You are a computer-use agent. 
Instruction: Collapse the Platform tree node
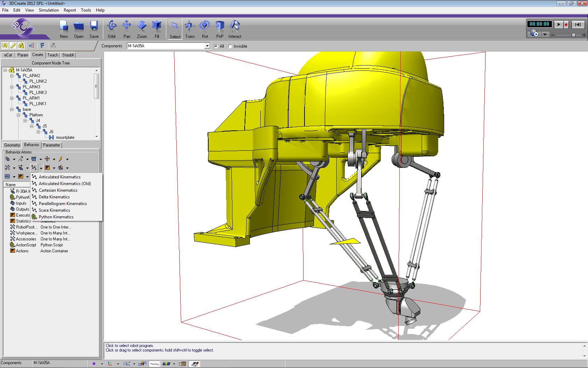point(18,115)
